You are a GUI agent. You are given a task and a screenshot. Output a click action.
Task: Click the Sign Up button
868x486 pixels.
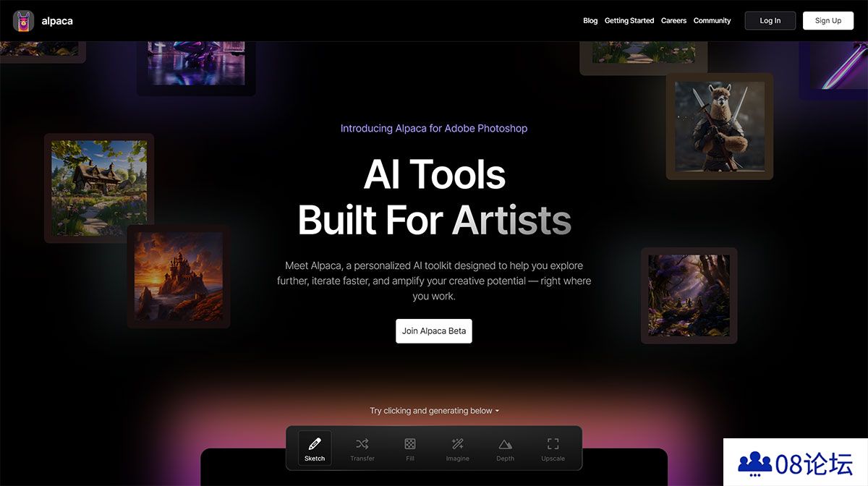click(828, 21)
